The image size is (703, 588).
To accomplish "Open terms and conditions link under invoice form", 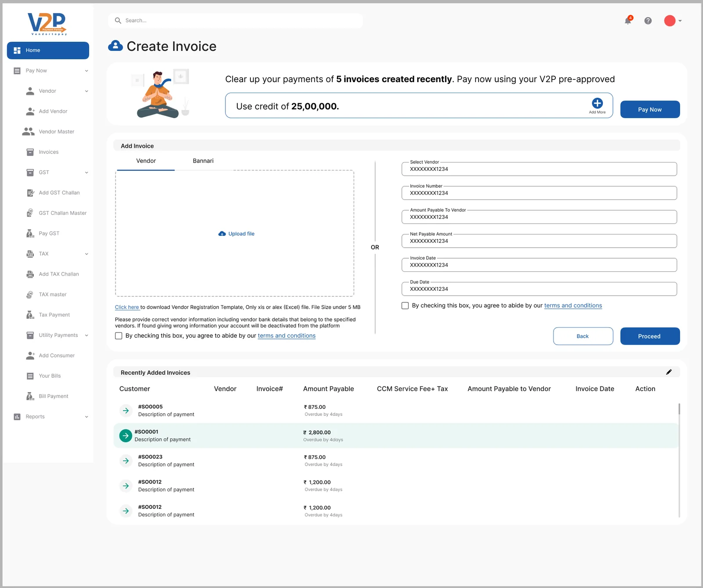I will click(573, 306).
